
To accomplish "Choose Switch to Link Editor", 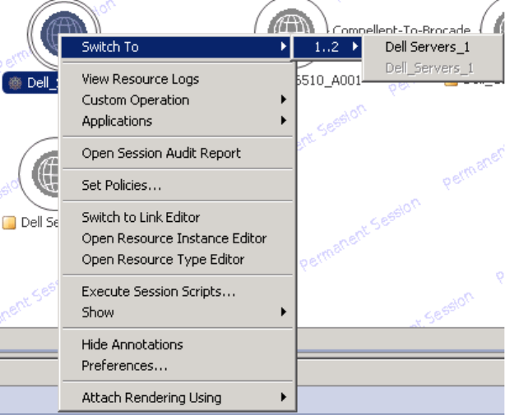I will pos(175,217).
